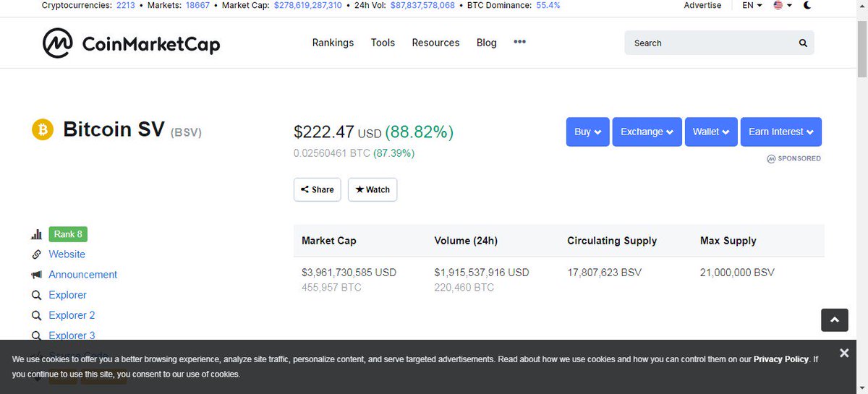The height and width of the screenshot is (394, 868).
Task: Click the Max Supply header
Action: pos(728,241)
